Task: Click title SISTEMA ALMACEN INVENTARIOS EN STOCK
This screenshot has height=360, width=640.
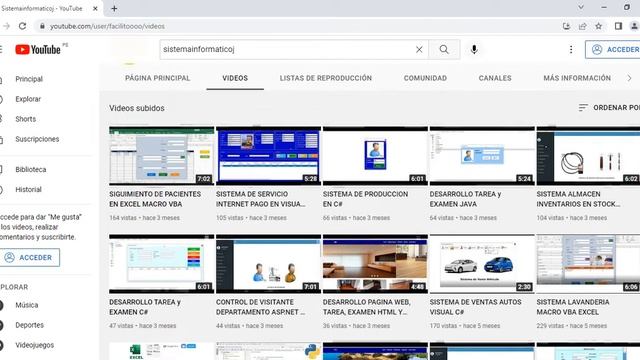Action: tap(578, 199)
